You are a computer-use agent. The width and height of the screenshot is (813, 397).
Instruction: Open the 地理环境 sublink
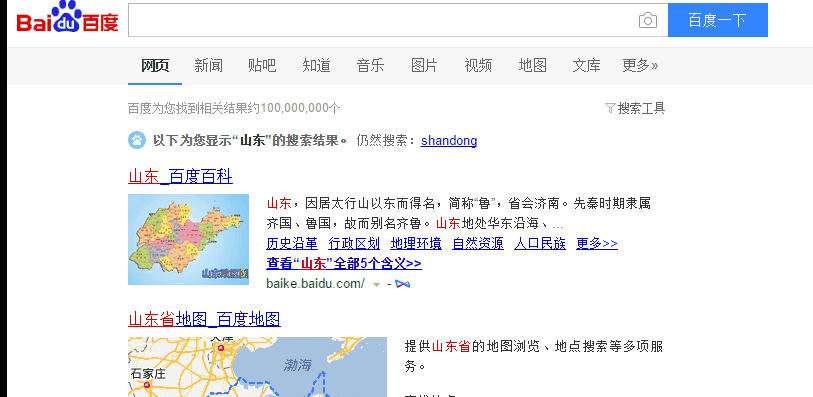[x=416, y=244]
